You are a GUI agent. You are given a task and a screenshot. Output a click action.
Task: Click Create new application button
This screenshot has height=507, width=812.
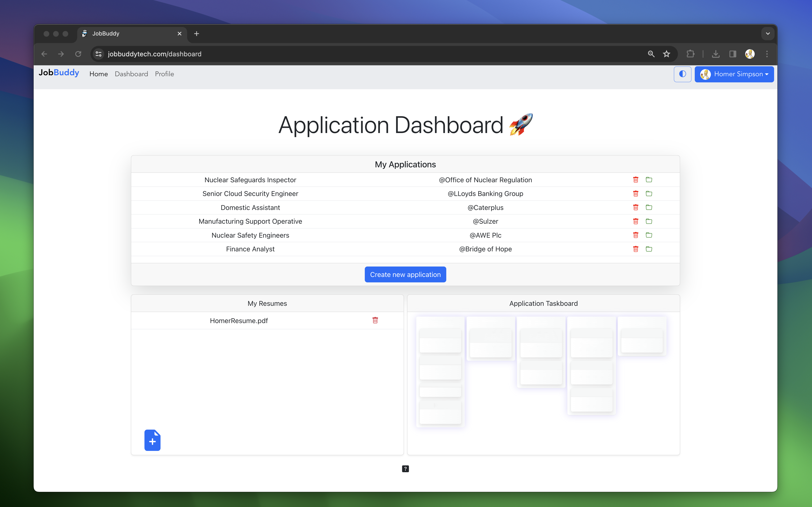coord(405,274)
